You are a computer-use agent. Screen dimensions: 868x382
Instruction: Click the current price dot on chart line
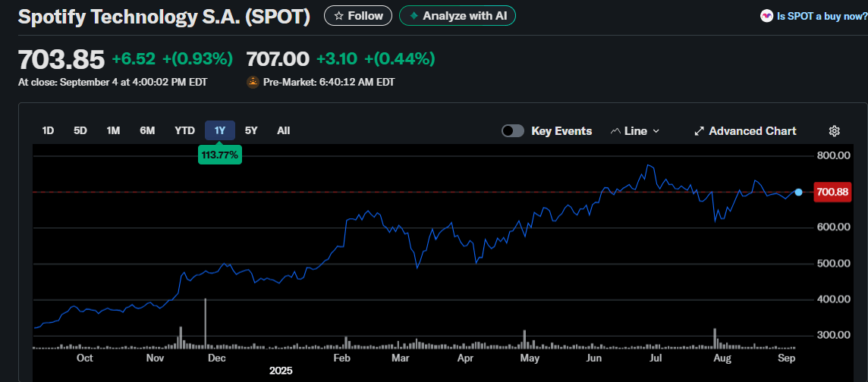click(x=798, y=192)
